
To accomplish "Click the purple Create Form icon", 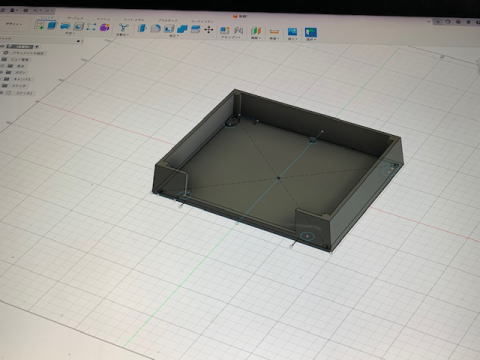I will pos(105,27).
